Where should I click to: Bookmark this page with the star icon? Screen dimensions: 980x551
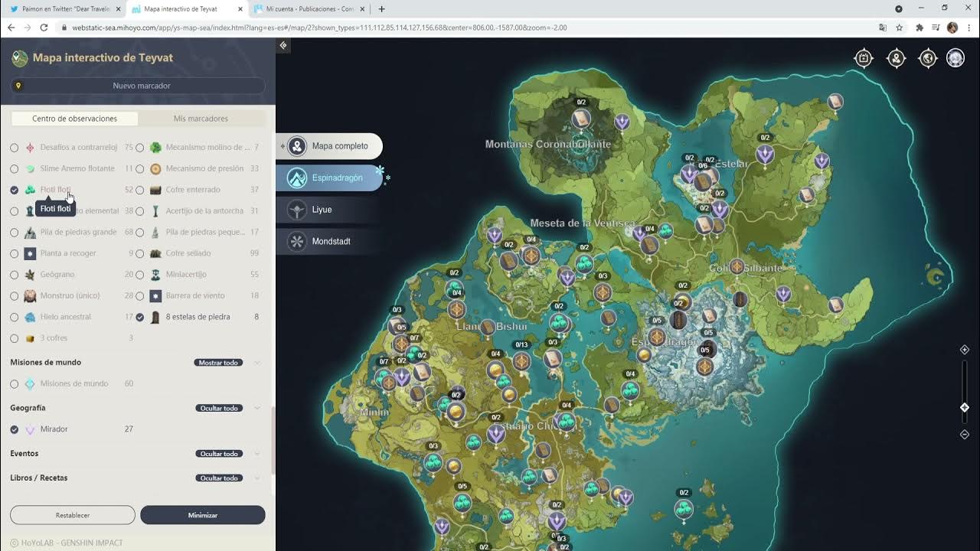click(x=900, y=28)
